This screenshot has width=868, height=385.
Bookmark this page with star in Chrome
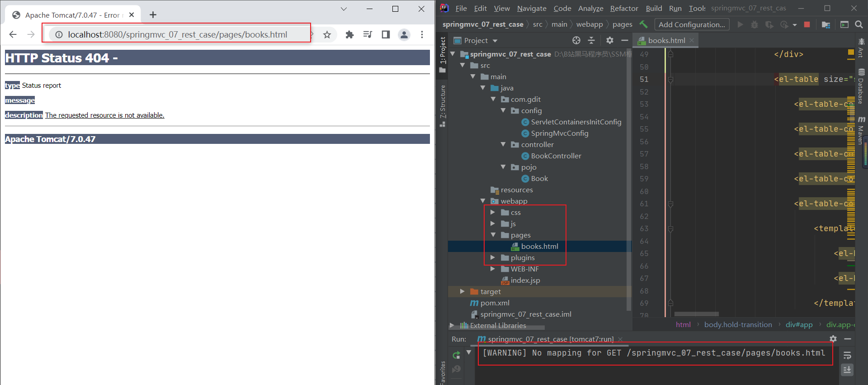[x=327, y=34]
